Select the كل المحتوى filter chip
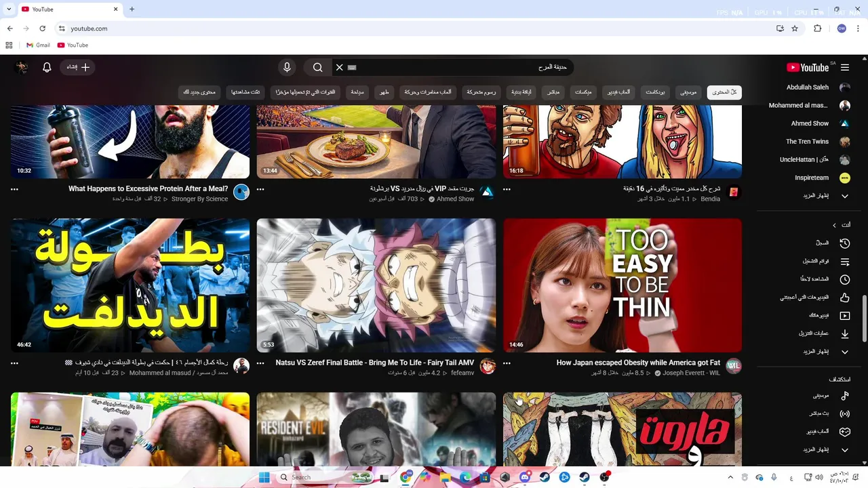 (x=724, y=92)
